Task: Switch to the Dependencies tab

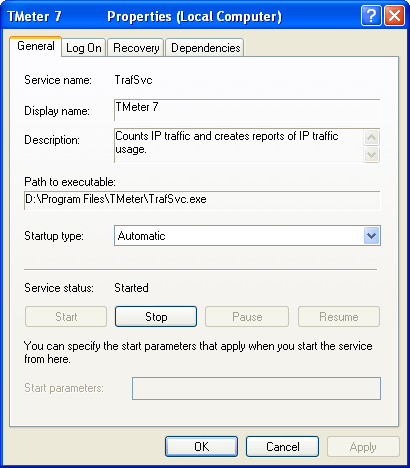Action: point(205,48)
